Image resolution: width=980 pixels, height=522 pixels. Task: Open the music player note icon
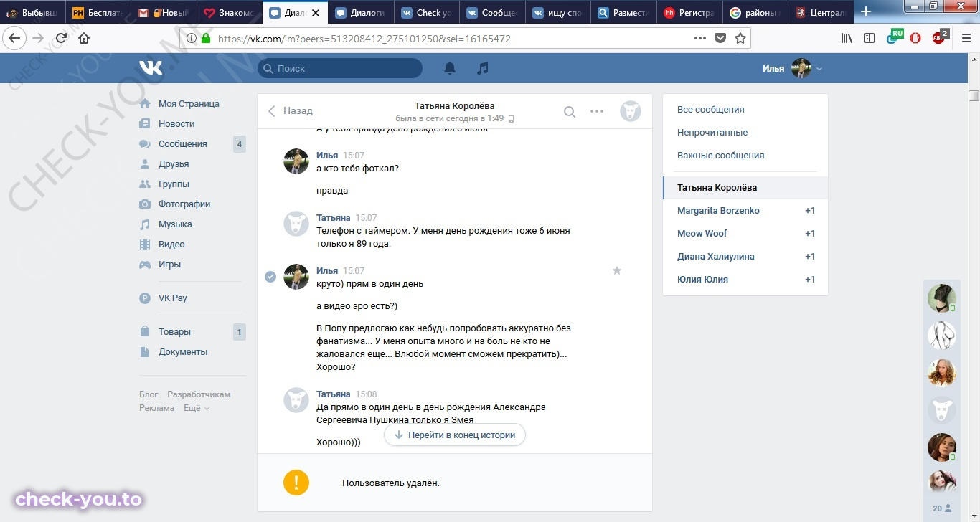click(x=483, y=68)
